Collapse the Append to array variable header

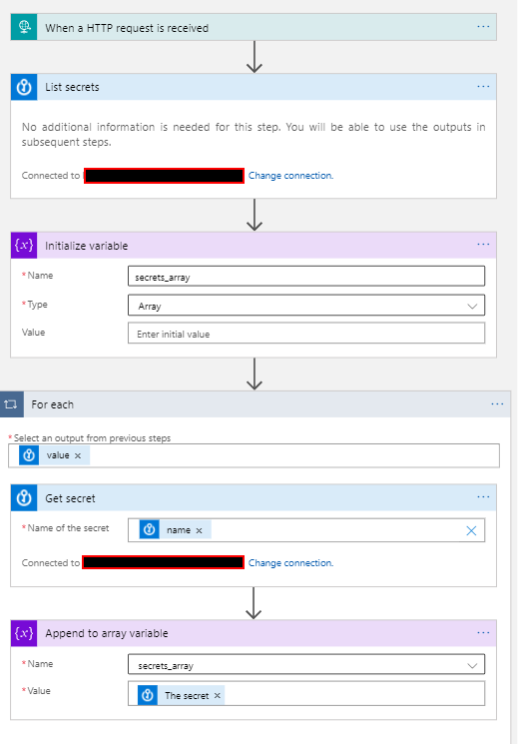254,633
